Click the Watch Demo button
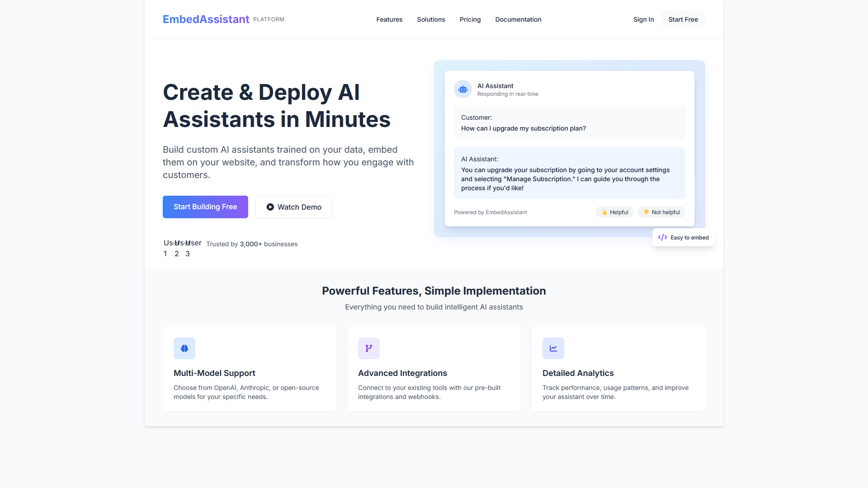Image resolution: width=868 pixels, height=488 pixels. pos(294,207)
